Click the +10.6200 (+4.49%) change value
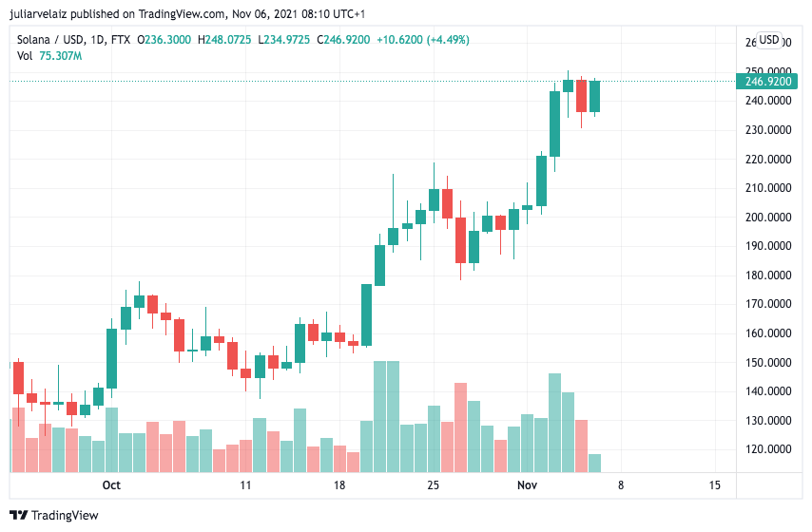Image resolution: width=812 pixels, height=532 pixels. 423,40
